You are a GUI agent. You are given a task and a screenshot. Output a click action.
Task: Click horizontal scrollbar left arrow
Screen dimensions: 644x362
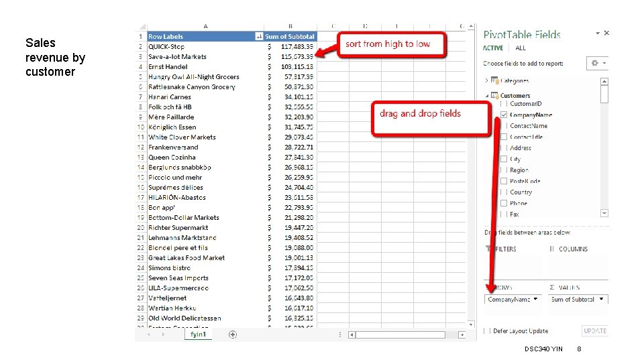coord(352,335)
